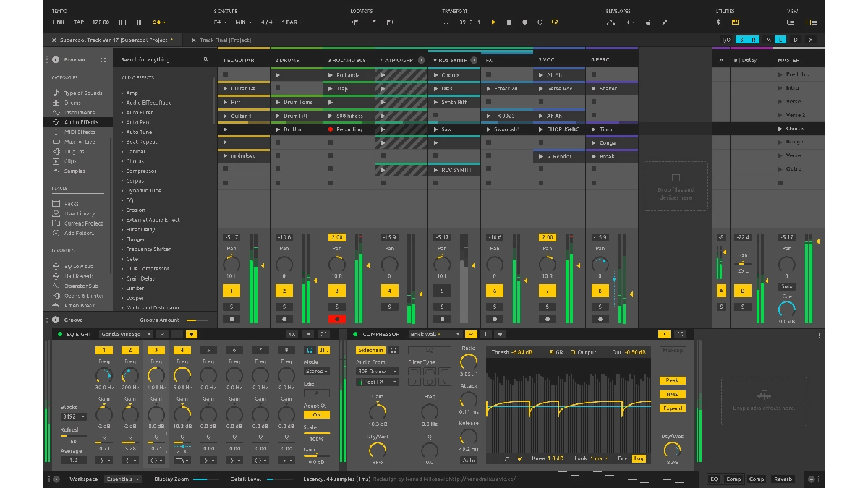This screenshot has width=868, height=488.
Task: Click the search magnifier icon
Action: [x=206, y=60]
